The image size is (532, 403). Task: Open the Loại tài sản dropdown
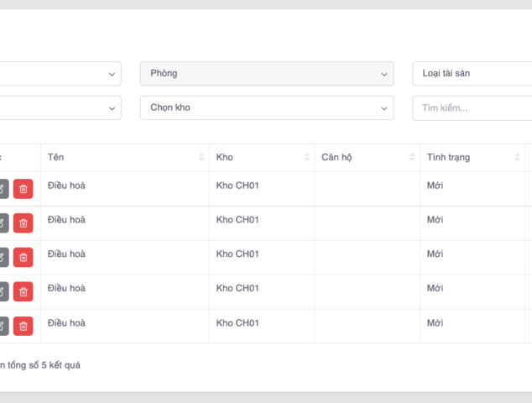pos(472,74)
